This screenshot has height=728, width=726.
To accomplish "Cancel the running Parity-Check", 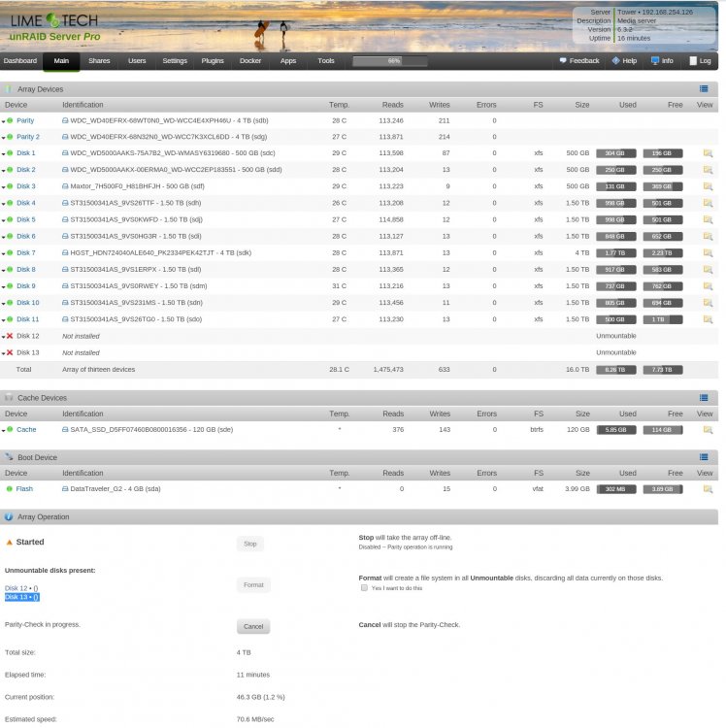I will 253,626.
